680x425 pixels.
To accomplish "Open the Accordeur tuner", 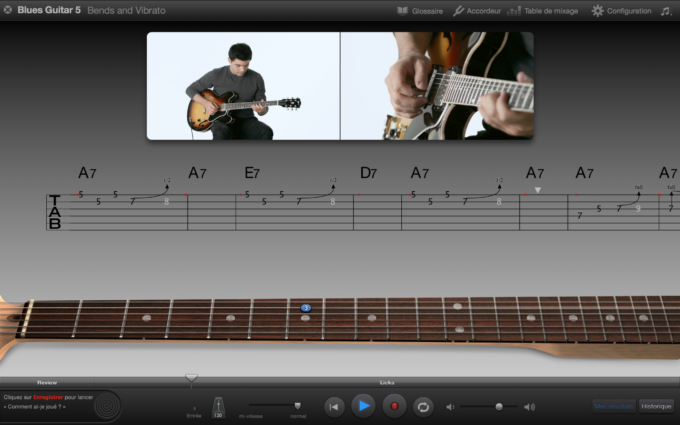I will tap(477, 11).
